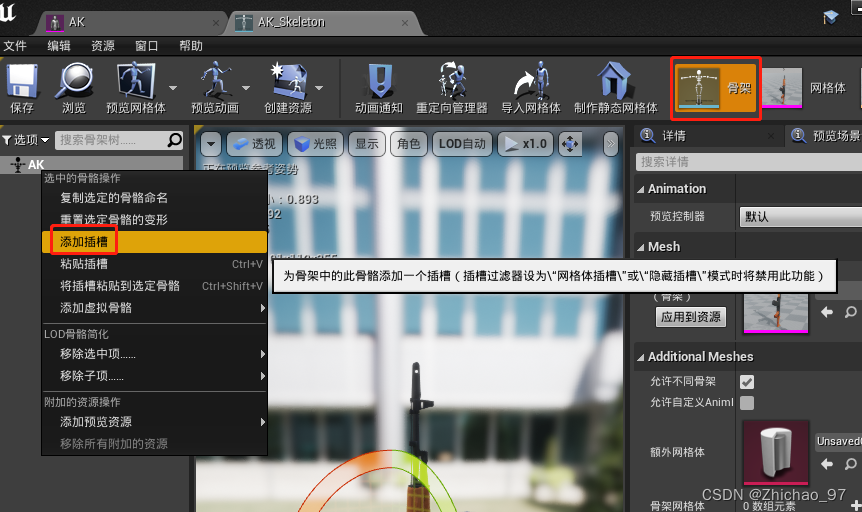
Task: Open 添加预览资源 submenu
Action: (x=154, y=422)
